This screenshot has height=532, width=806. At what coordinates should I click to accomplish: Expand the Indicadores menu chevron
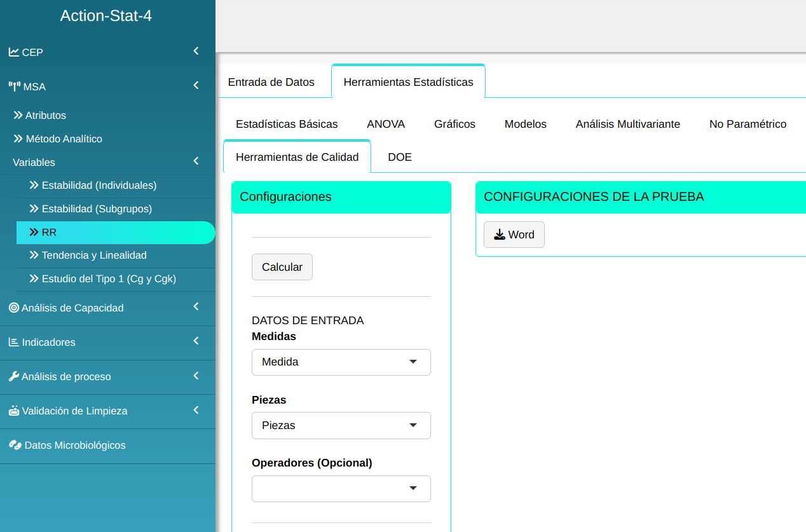point(196,341)
